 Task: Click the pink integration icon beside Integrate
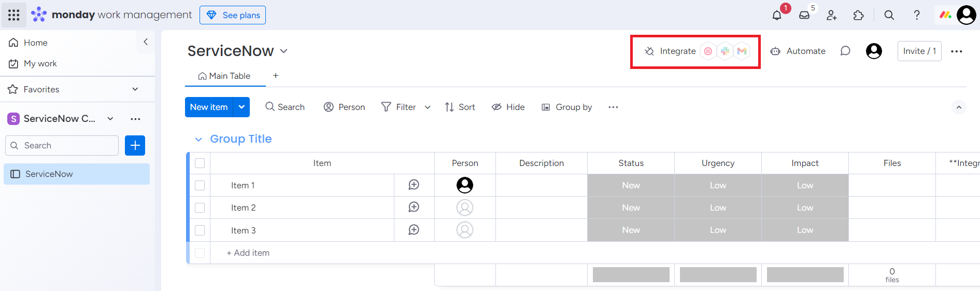click(708, 51)
